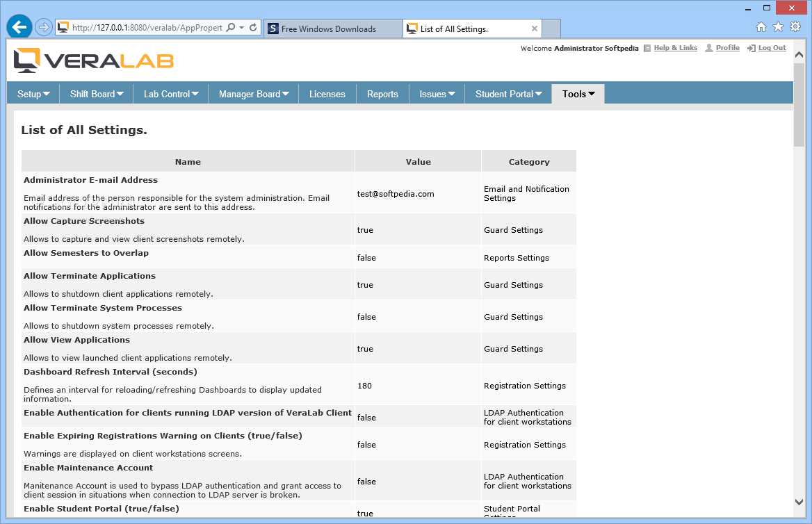
Task: Select Allow Terminate Applications setting
Action: tap(90, 275)
